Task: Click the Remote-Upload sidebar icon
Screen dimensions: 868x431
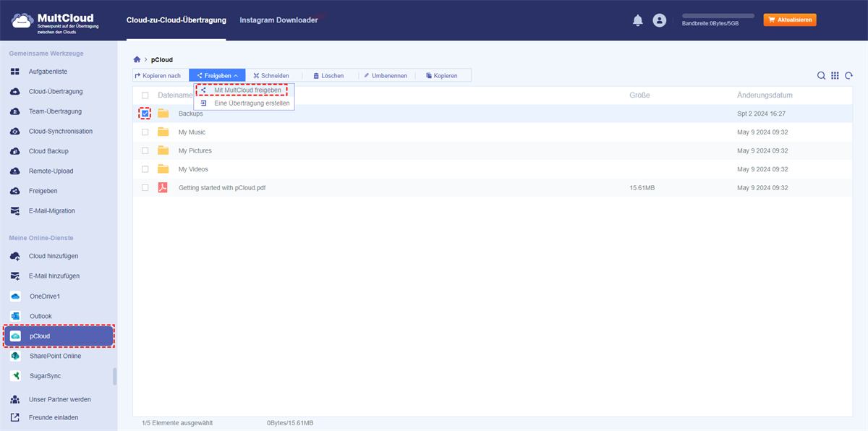Action: click(15, 171)
